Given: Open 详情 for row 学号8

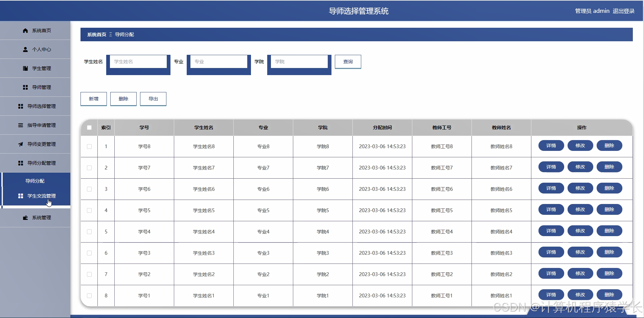Looking at the screenshot, I should click(x=551, y=145).
